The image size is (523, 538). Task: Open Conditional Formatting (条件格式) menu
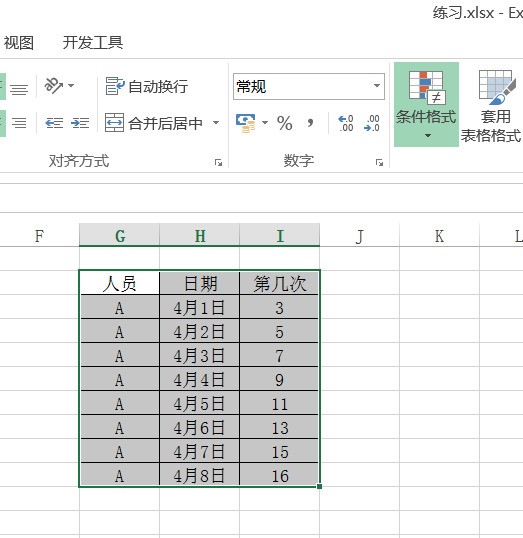[426, 104]
